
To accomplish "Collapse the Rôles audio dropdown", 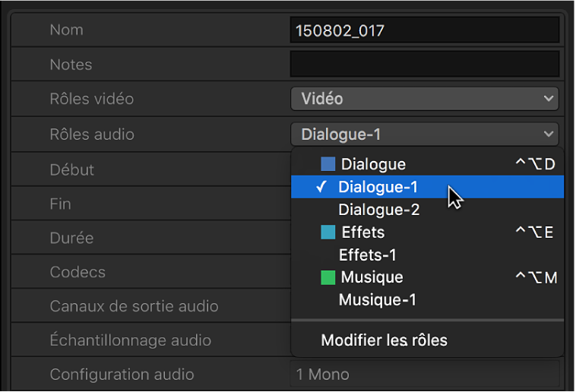I will [x=424, y=134].
